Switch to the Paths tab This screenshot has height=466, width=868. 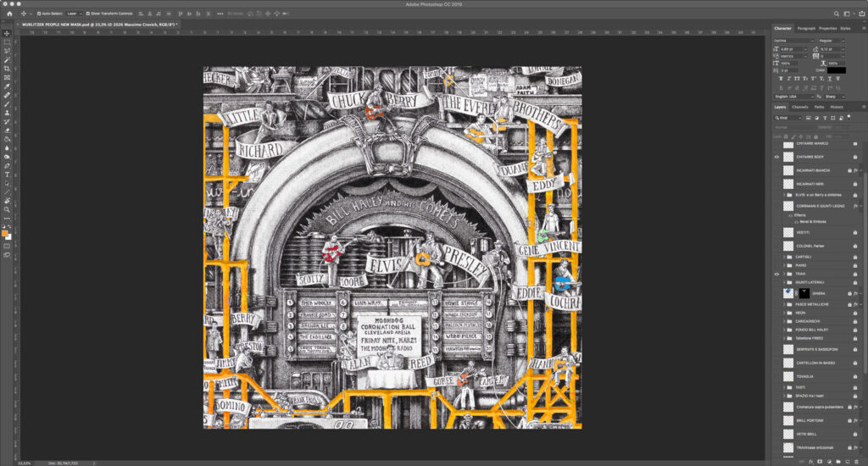tap(820, 107)
